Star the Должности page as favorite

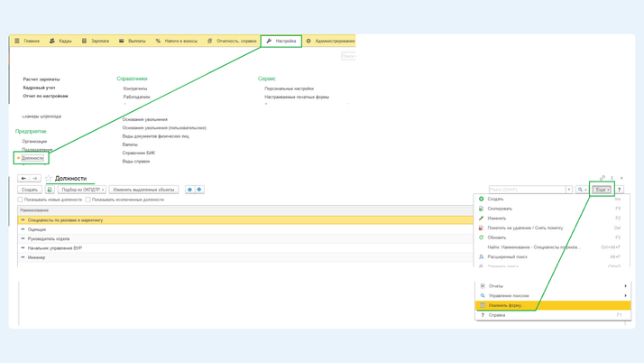(49, 179)
